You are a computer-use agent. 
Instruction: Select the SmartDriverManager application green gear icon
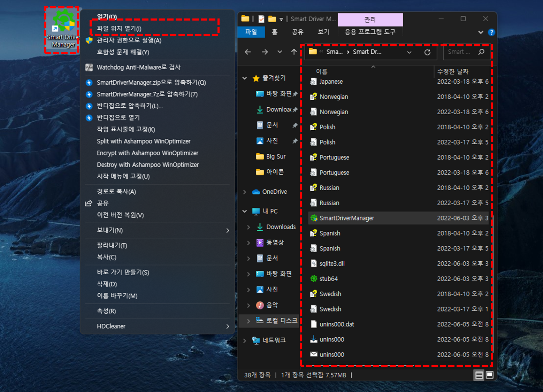click(x=314, y=218)
